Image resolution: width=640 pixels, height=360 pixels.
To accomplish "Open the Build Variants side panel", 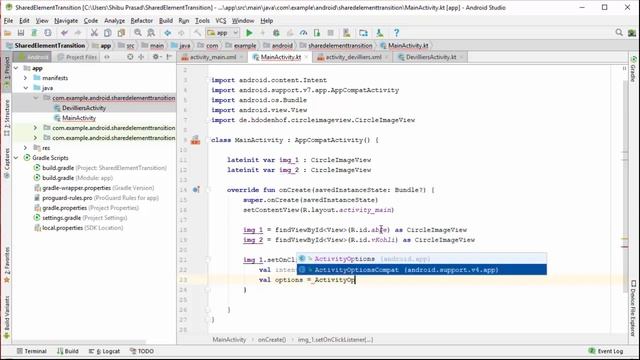I will pyautogui.click(x=7, y=318).
